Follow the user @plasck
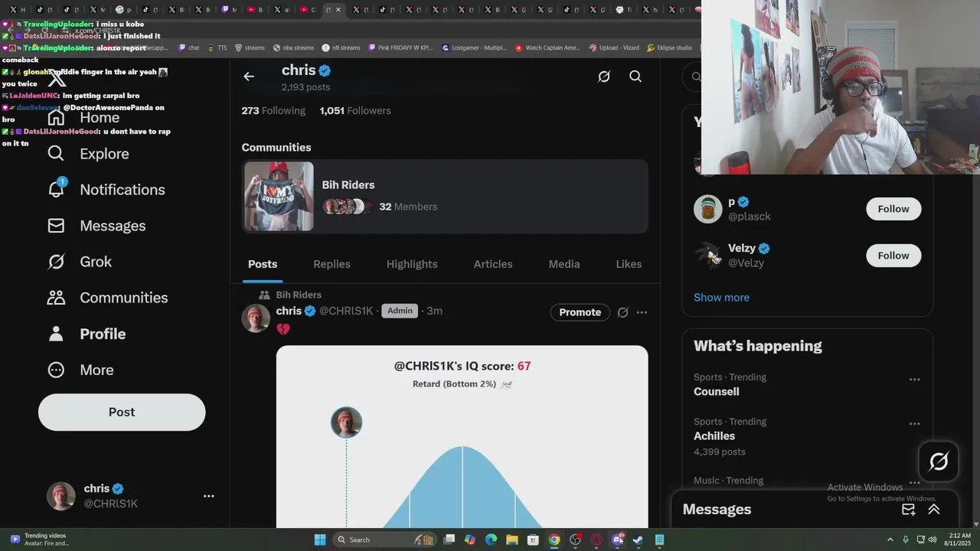The height and width of the screenshot is (551, 980). tap(893, 209)
